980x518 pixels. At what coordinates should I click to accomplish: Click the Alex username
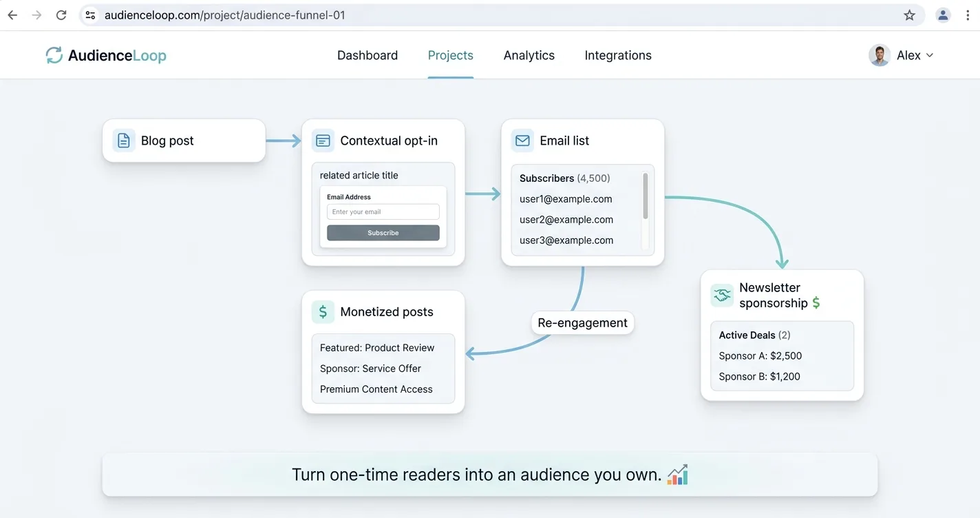[x=908, y=55]
